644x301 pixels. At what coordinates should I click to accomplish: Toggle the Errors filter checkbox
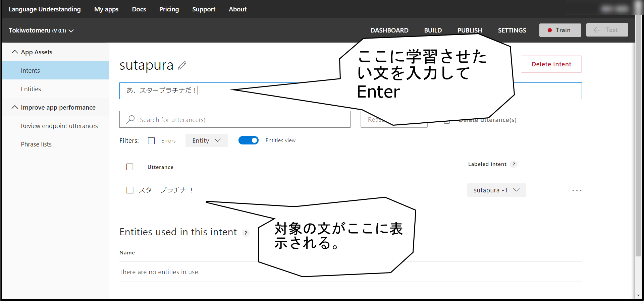tap(151, 141)
